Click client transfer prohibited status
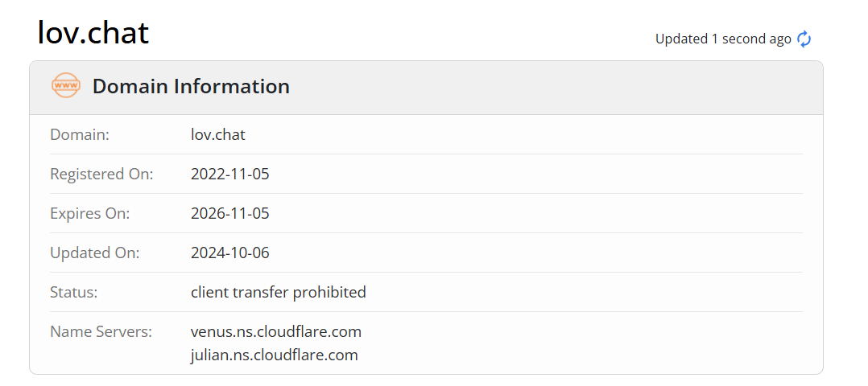This screenshot has height=386, width=868. pos(279,292)
